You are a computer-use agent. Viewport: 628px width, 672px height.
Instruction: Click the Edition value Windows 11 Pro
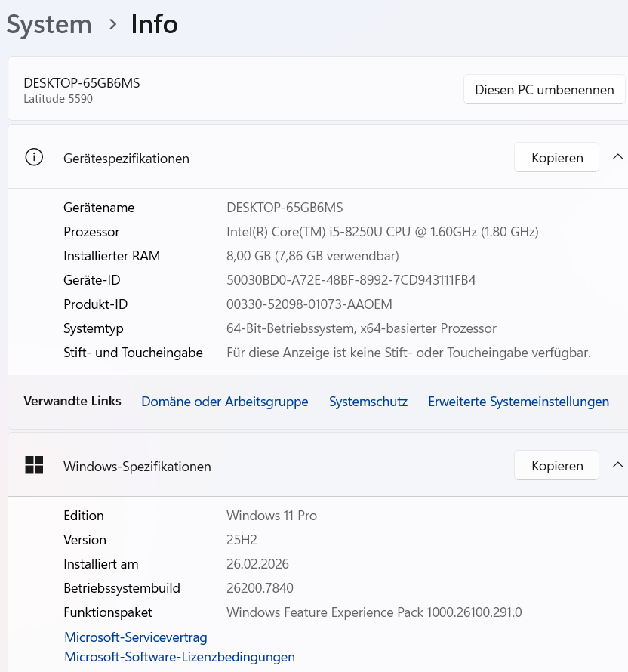[x=272, y=516]
